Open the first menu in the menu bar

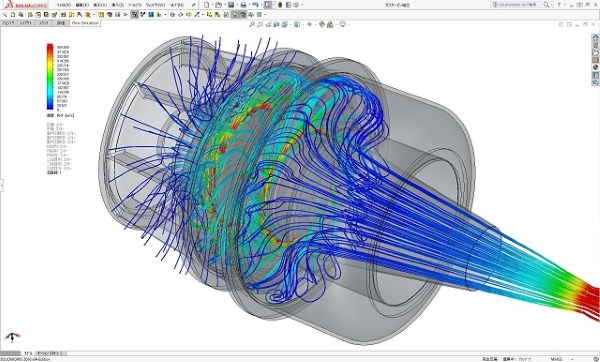pyautogui.click(x=64, y=5)
